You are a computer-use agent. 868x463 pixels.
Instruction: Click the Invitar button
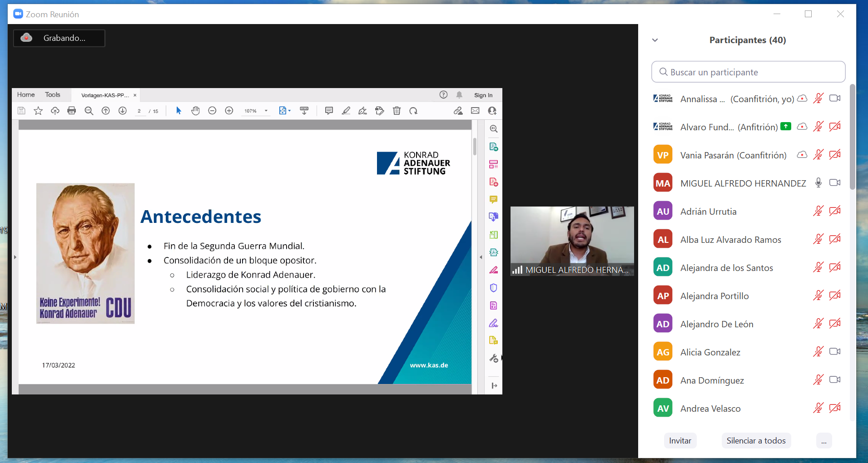click(x=680, y=441)
